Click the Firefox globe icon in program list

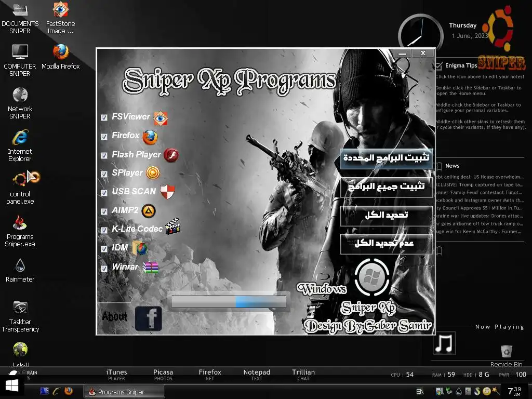click(x=150, y=137)
